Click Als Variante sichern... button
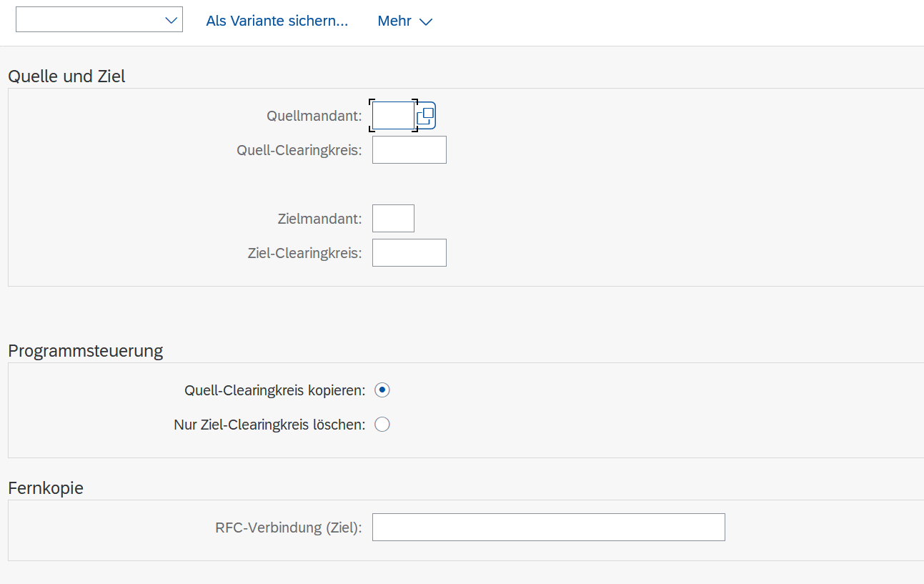924x584 pixels. pyautogui.click(x=277, y=21)
